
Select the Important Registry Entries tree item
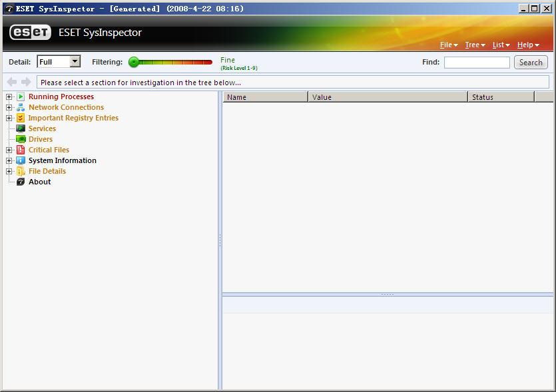73,118
